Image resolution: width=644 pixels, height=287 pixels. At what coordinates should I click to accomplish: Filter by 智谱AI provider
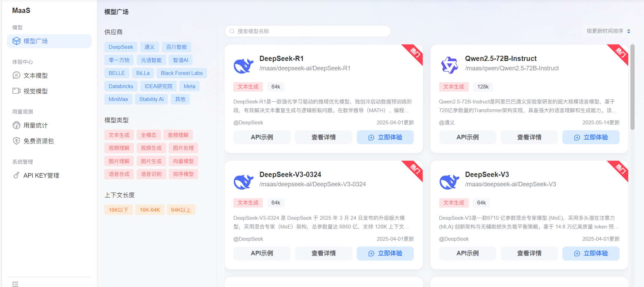coord(181,60)
